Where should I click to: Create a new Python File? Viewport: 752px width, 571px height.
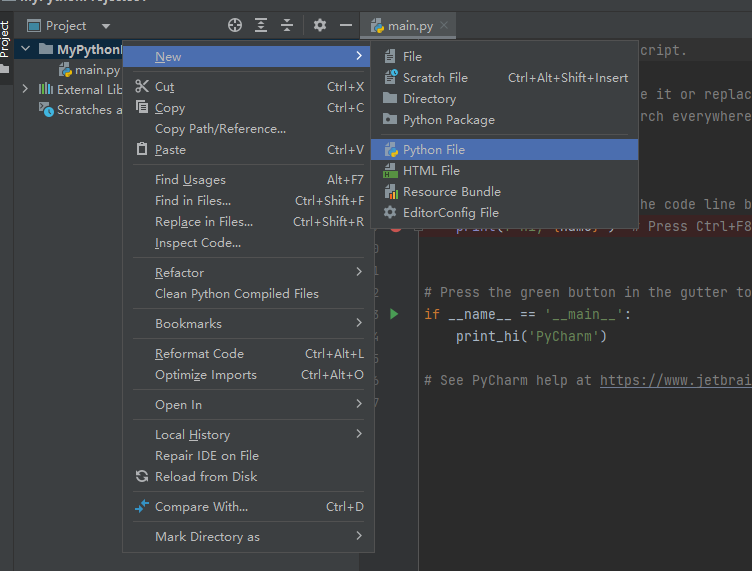(505, 150)
